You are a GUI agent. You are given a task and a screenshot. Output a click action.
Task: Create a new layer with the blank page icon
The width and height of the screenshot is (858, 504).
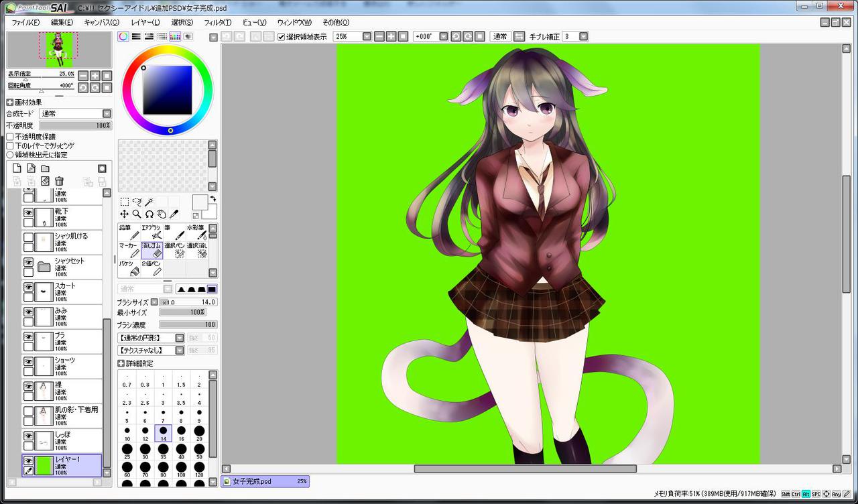(x=17, y=168)
